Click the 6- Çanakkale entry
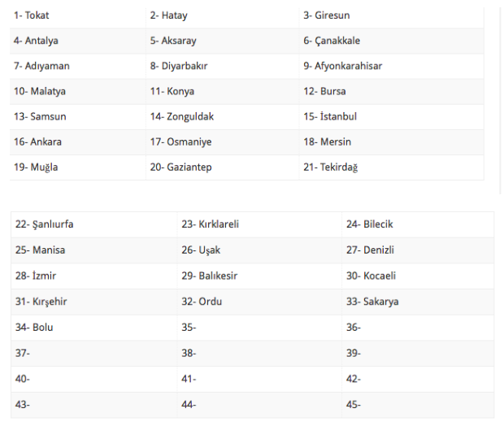The height and width of the screenshot is (426, 504). pyautogui.click(x=332, y=41)
